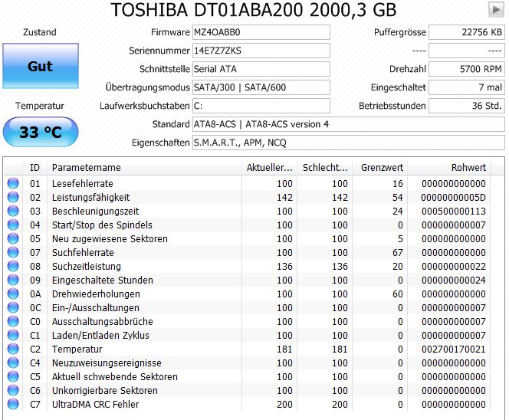Click raw value 002700170021
The height and width of the screenshot is (420, 509).
[x=454, y=349]
